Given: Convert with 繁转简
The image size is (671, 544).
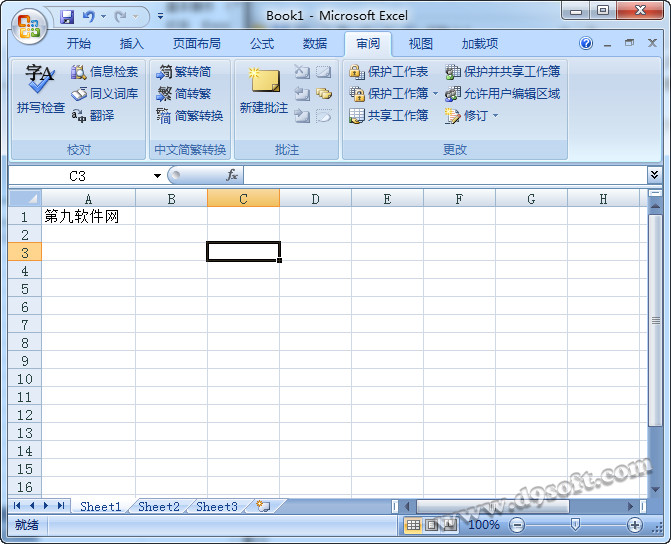Looking at the screenshot, I should [184, 71].
